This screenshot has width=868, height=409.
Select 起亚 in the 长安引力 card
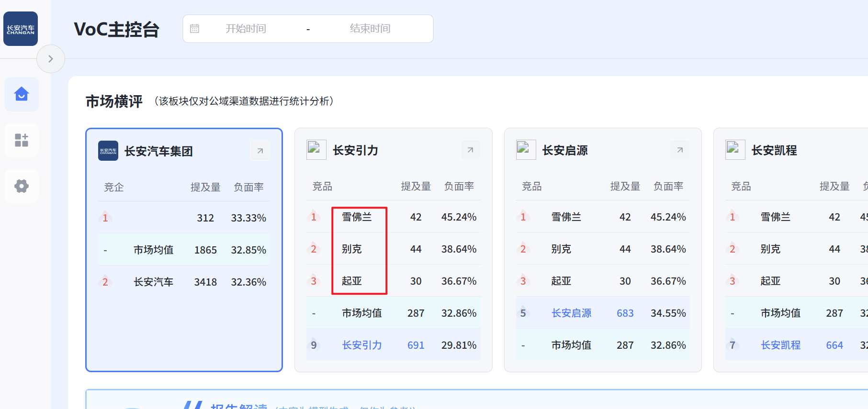(x=352, y=281)
